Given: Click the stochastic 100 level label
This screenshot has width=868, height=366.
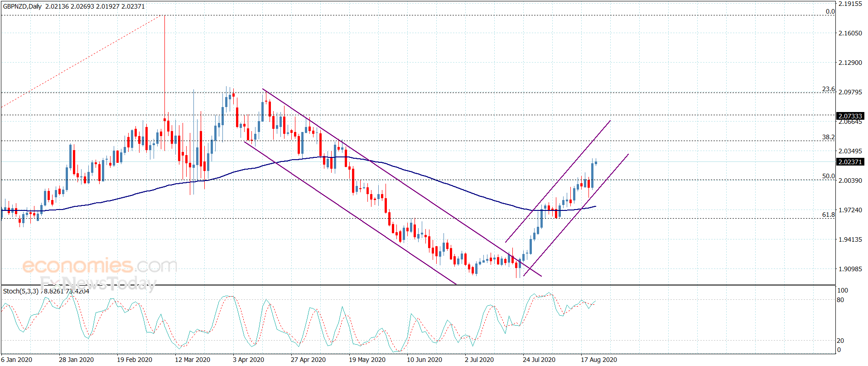Looking at the screenshot, I should pyautogui.click(x=843, y=290).
